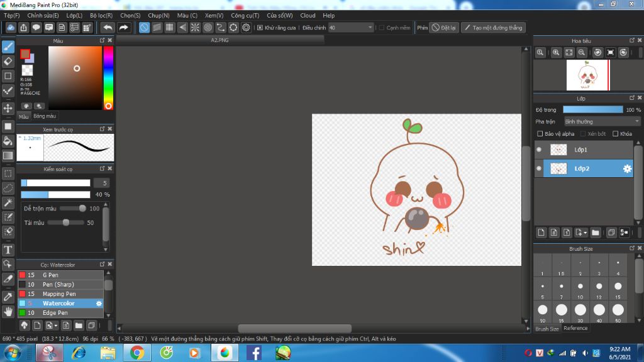This screenshot has width=644, height=362.
Task: Select the Edge Pen brush
Action: click(60, 313)
